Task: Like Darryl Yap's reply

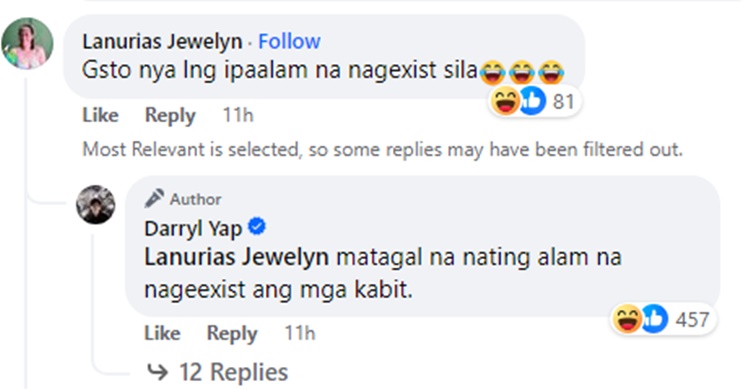Action: point(162,333)
